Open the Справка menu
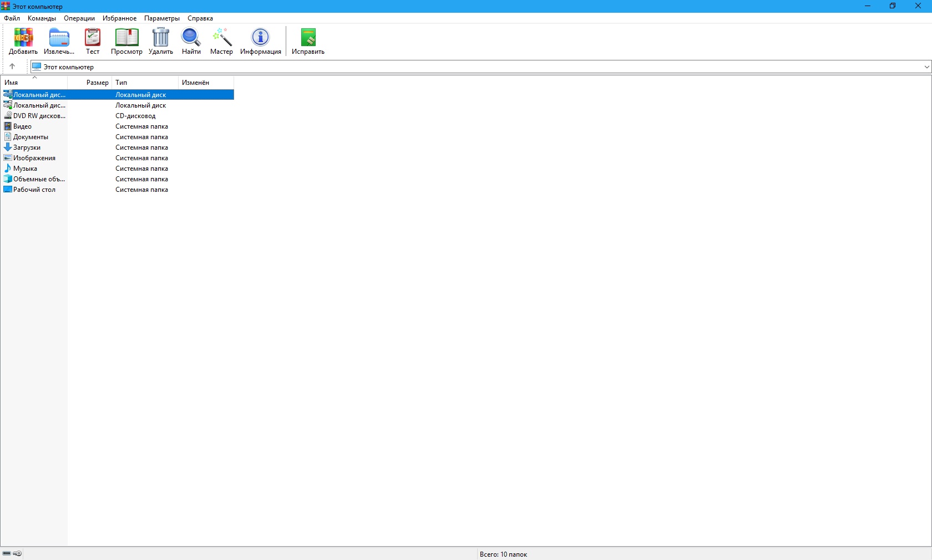Image resolution: width=932 pixels, height=560 pixels. (x=200, y=18)
